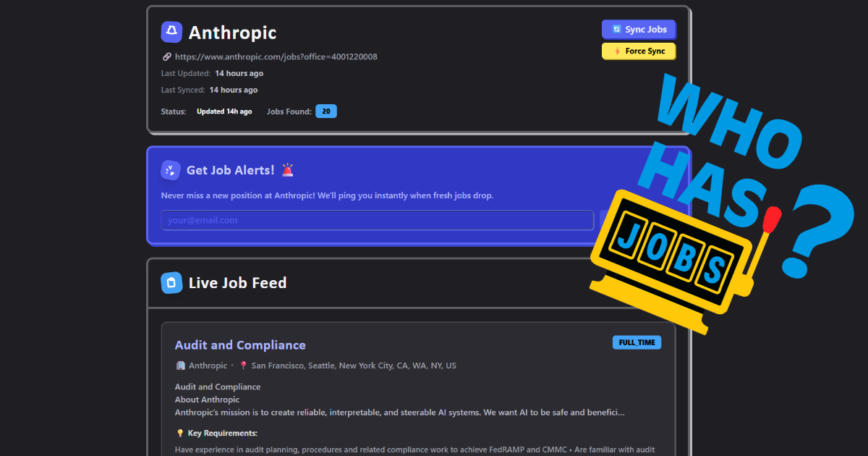Click the FULL_TIME job type badge

point(637,343)
